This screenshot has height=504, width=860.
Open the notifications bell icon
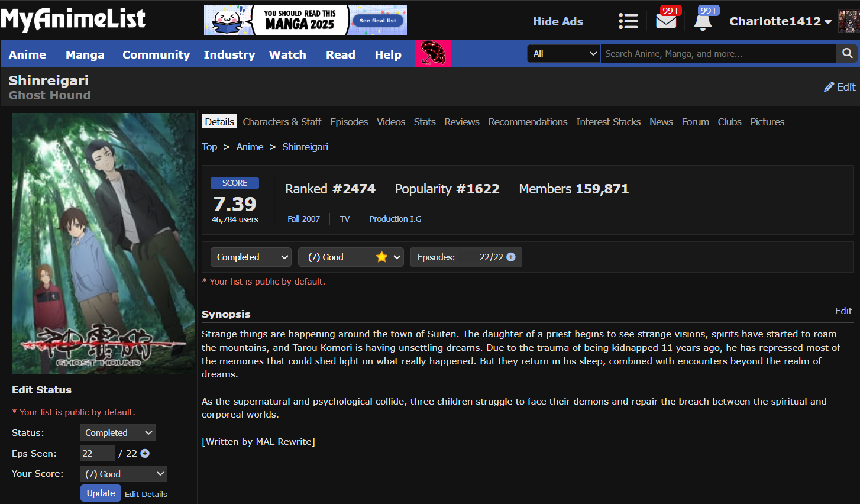click(x=703, y=21)
